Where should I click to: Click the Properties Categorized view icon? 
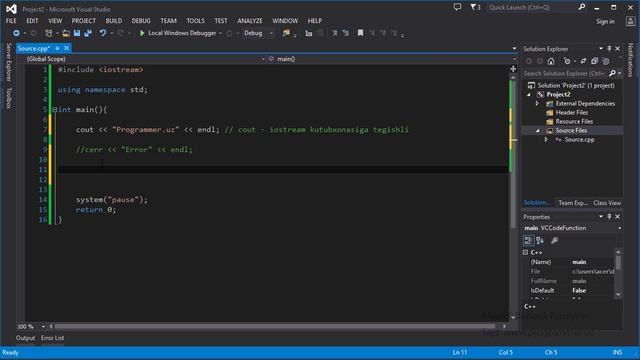(528, 240)
